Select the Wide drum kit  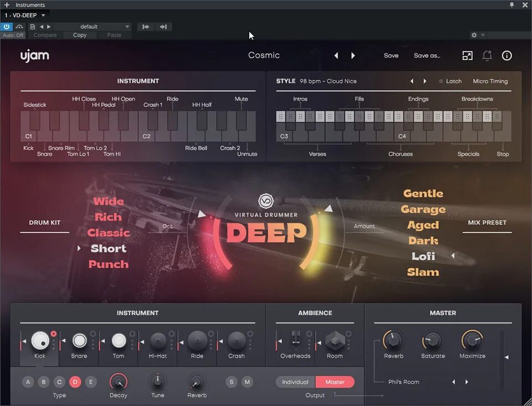(108, 201)
